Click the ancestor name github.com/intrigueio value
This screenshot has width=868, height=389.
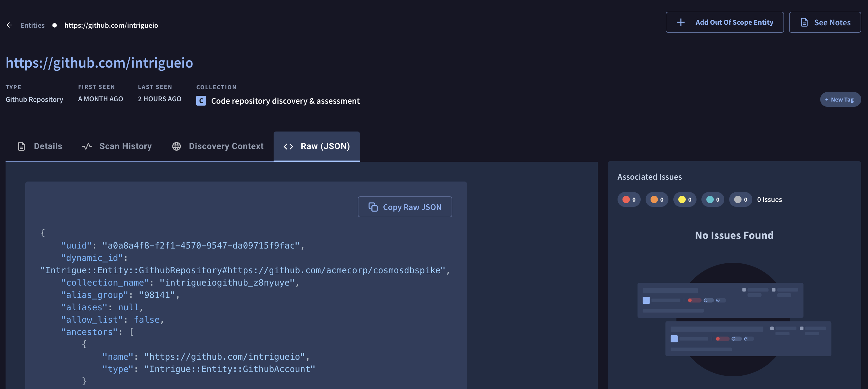[x=225, y=357]
